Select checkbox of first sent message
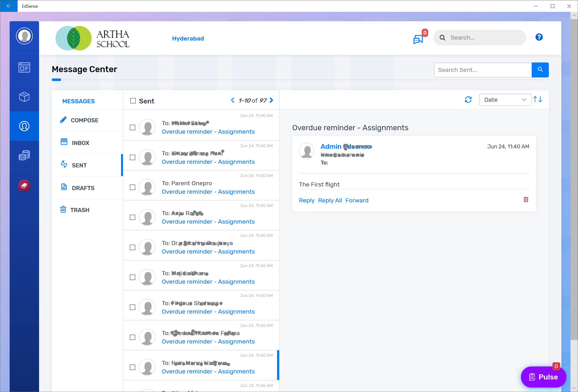 tap(133, 128)
